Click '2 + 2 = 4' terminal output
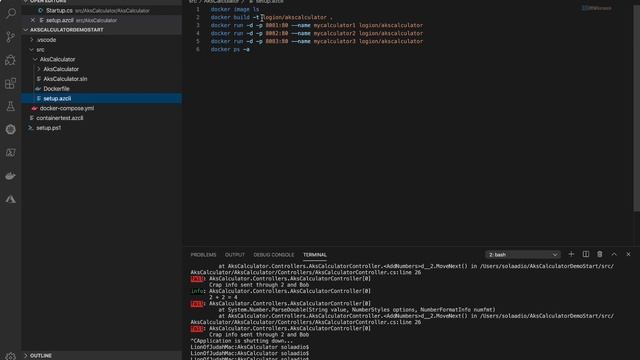The height and width of the screenshot is (360, 640). tap(223, 298)
